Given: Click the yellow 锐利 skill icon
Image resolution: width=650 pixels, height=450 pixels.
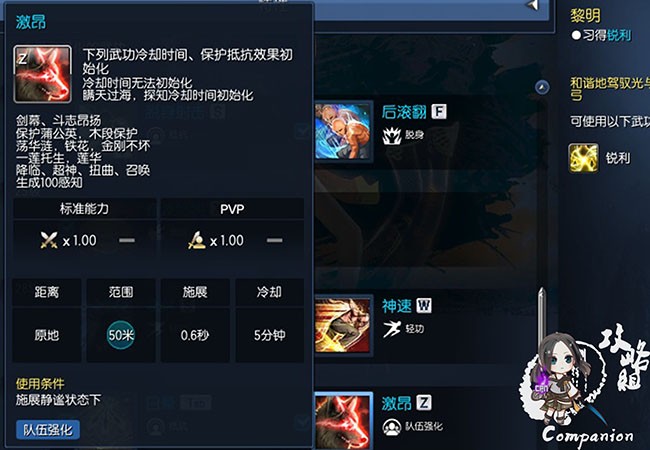Looking at the screenshot, I should (x=584, y=158).
